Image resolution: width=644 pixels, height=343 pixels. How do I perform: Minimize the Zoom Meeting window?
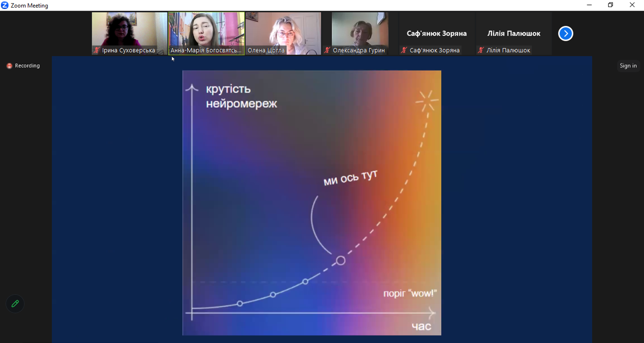(x=589, y=5)
